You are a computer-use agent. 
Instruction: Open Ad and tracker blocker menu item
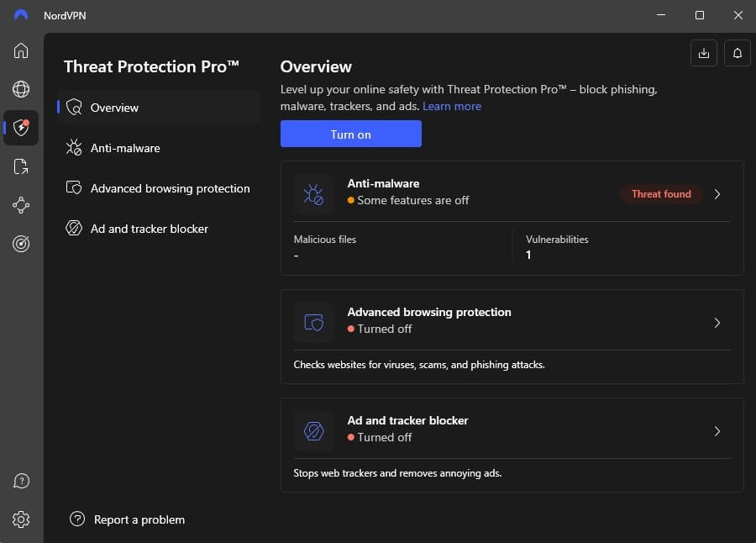[x=158, y=229]
